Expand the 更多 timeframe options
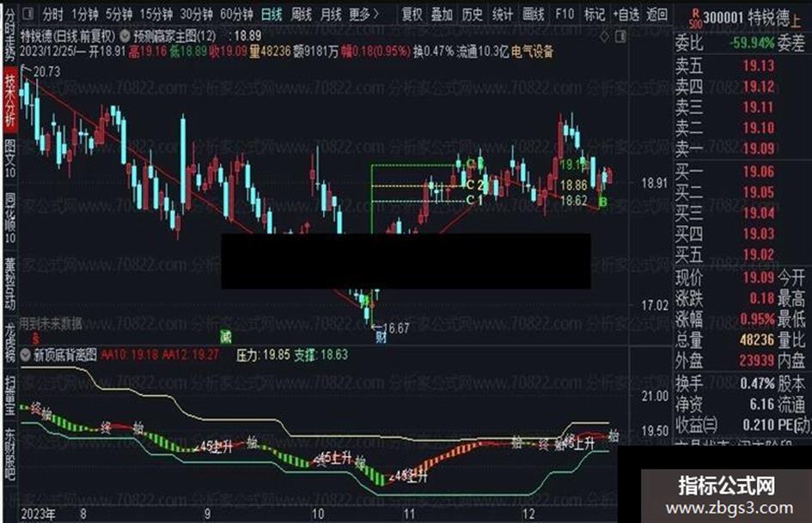Image resolution: width=812 pixels, height=523 pixels. click(364, 14)
